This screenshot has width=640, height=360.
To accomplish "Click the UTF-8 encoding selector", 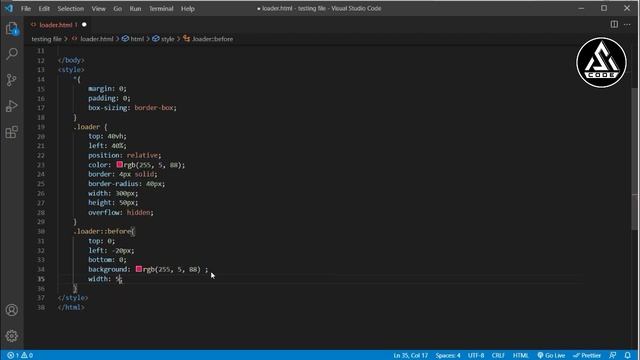I will click(476, 355).
